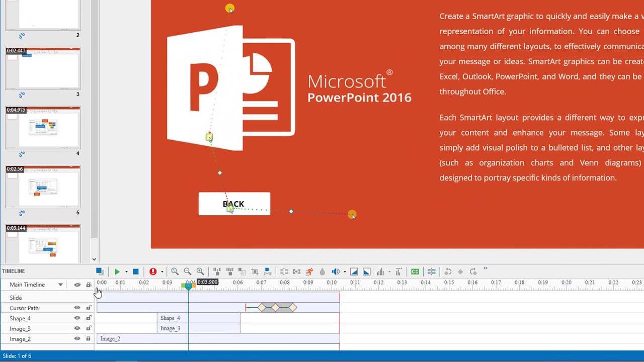
Task: Click last cursor path keyframe diamond
Action: point(293,308)
